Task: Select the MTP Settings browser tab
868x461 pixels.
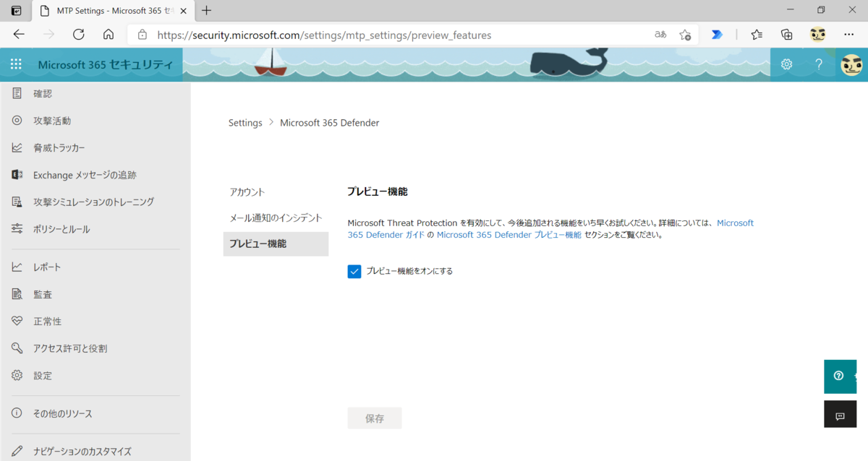Action: (114, 11)
